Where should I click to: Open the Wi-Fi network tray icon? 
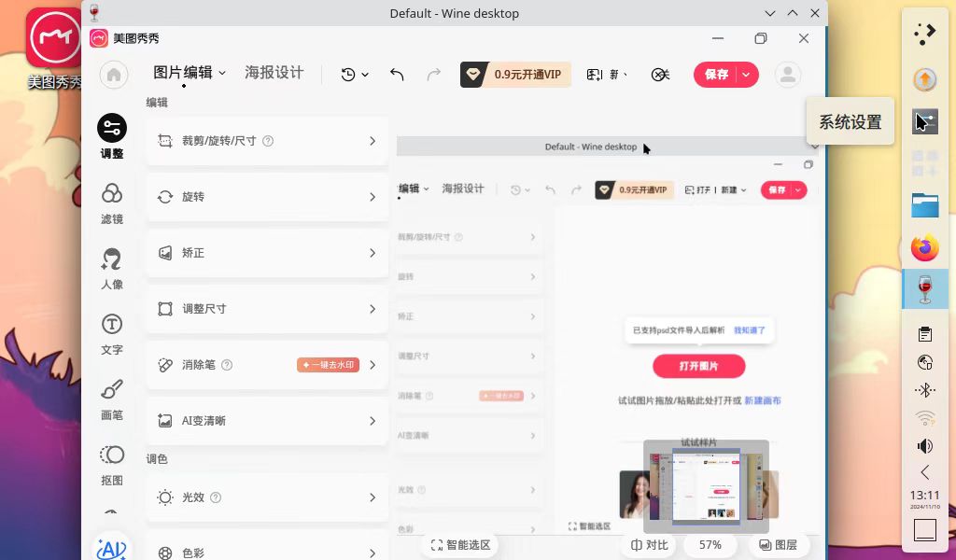[x=925, y=418]
